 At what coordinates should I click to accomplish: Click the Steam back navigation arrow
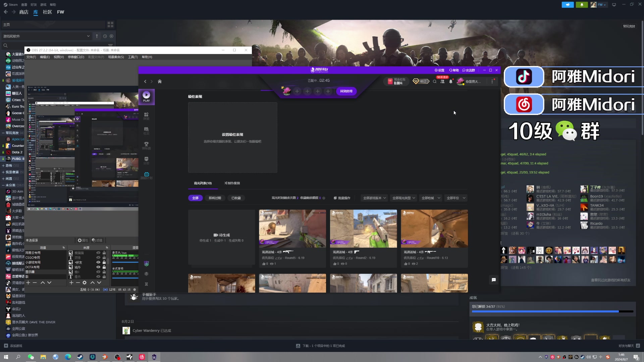tap(6, 12)
